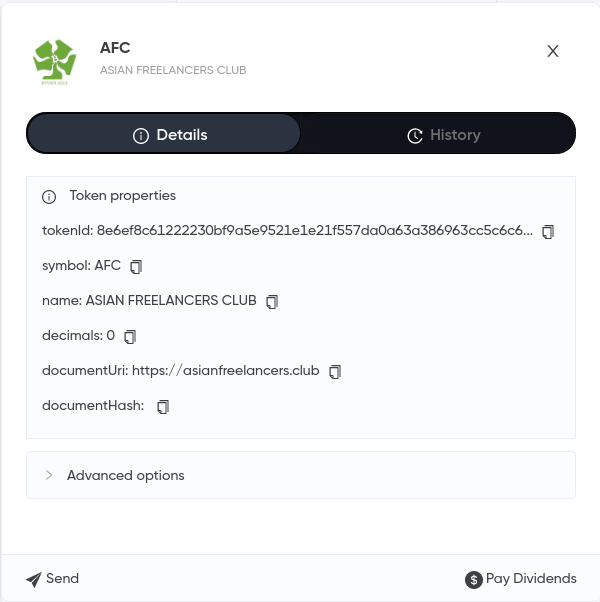Click the asianfreelancers.club document URI text
The image size is (600, 602).
point(226,370)
